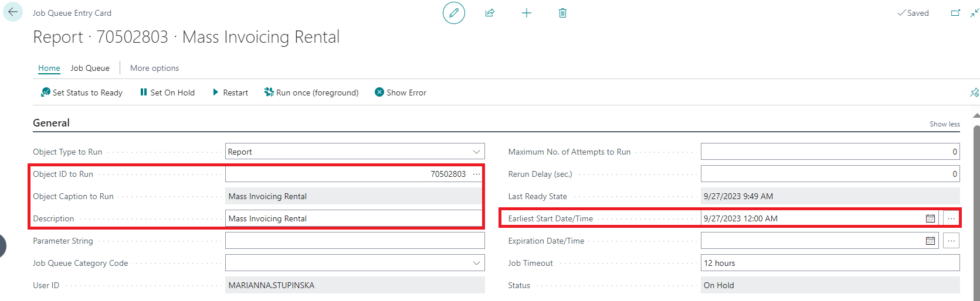Image resolution: width=980 pixels, height=301 pixels.
Task: Click the trash delete icon
Action: coord(562,13)
